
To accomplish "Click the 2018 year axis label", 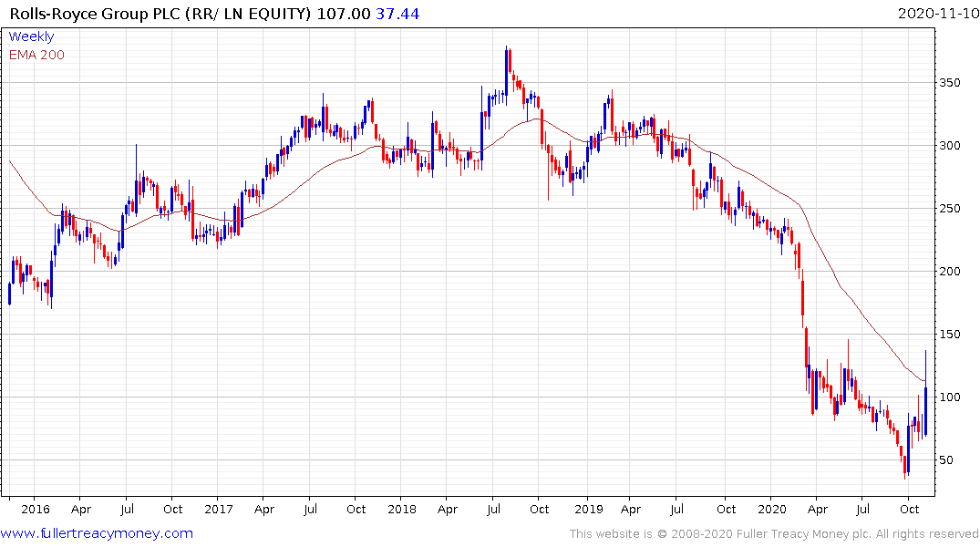I will pos(401,509).
